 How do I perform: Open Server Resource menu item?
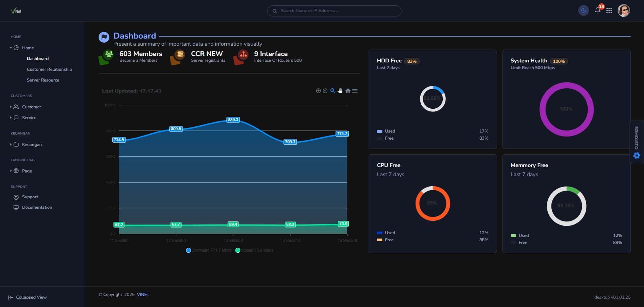pyautogui.click(x=43, y=80)
